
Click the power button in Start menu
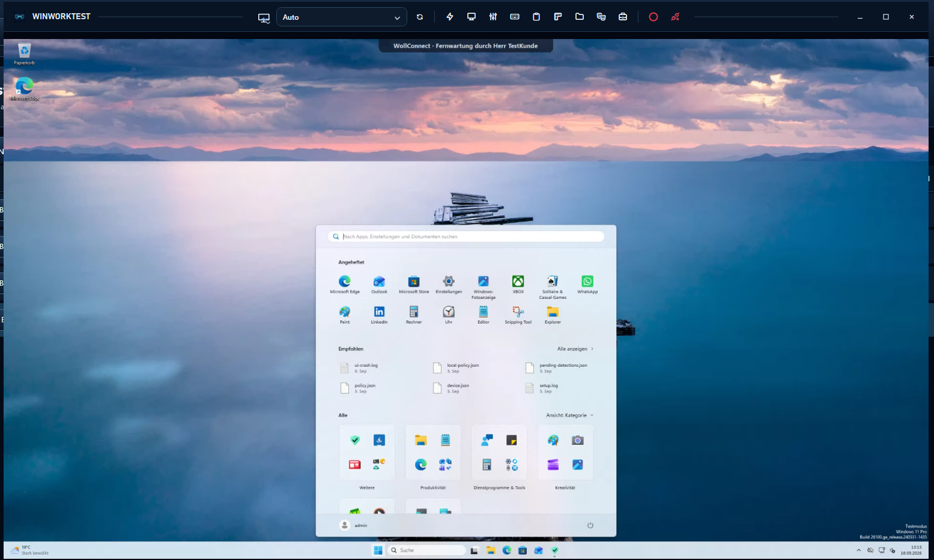tap(590, 525)
